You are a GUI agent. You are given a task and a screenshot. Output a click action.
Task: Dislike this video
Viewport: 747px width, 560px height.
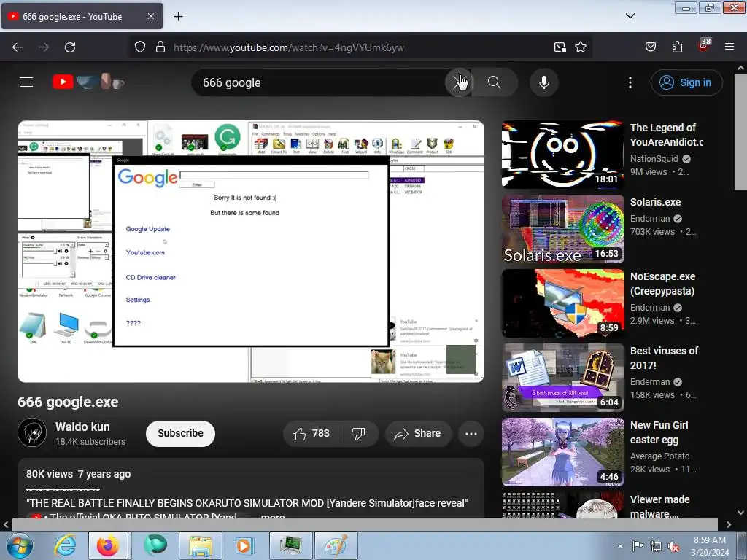click(x=358, y=433)
